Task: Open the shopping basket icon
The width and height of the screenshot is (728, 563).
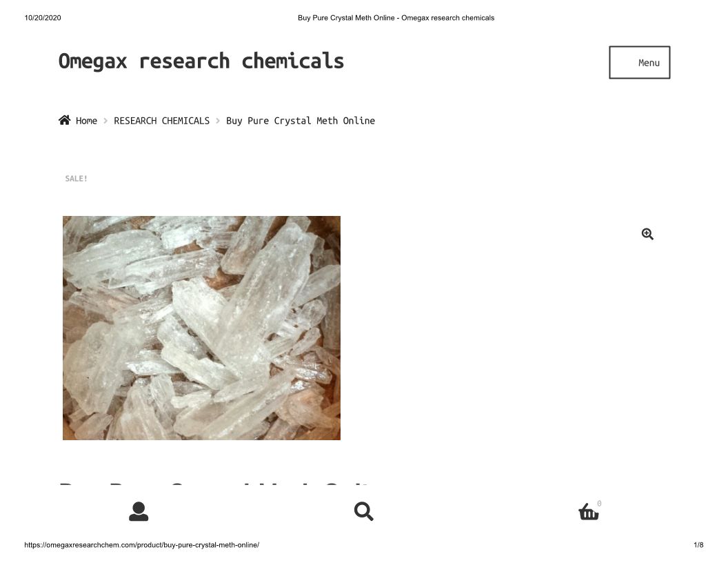Action: [588, 512]
